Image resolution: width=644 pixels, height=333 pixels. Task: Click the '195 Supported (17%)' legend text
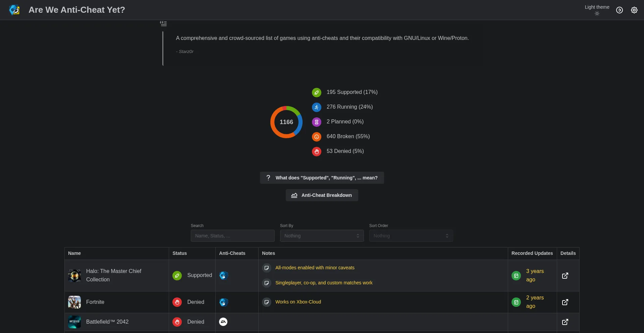pyautogui.click(x=352, y=92)
